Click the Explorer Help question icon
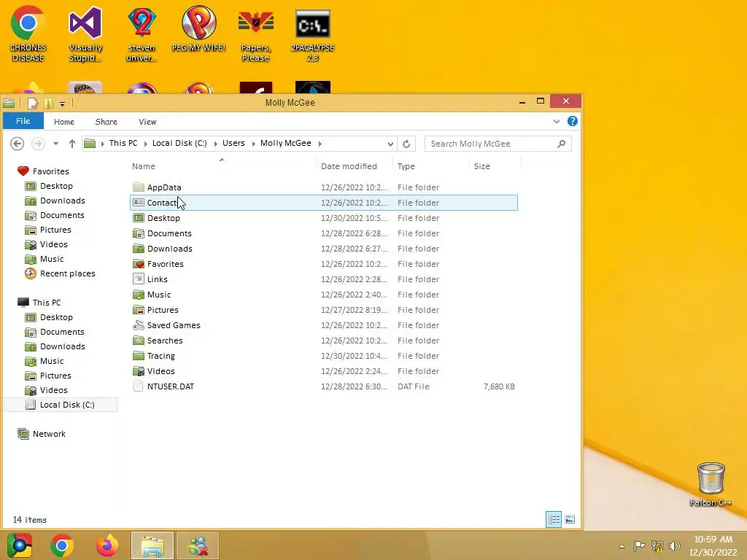 (x=573, y=122)
